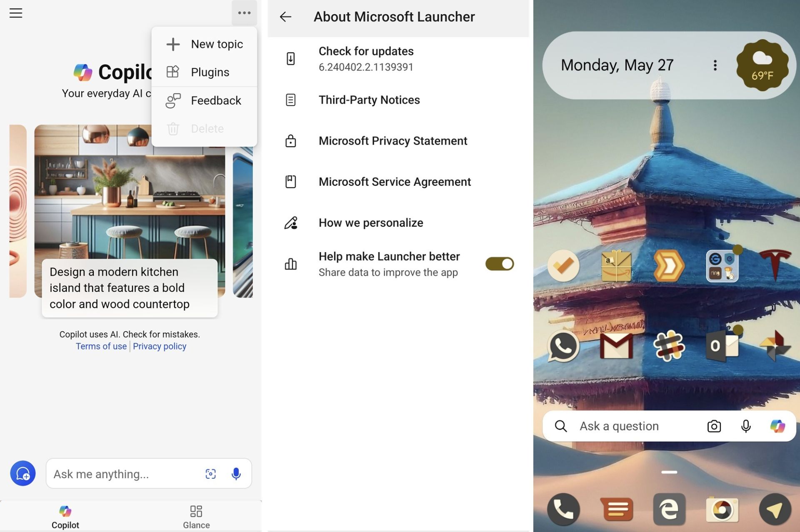Click Privacy policy link in Copilot
The image size is (800, 532).
click(x=159, y=345)
